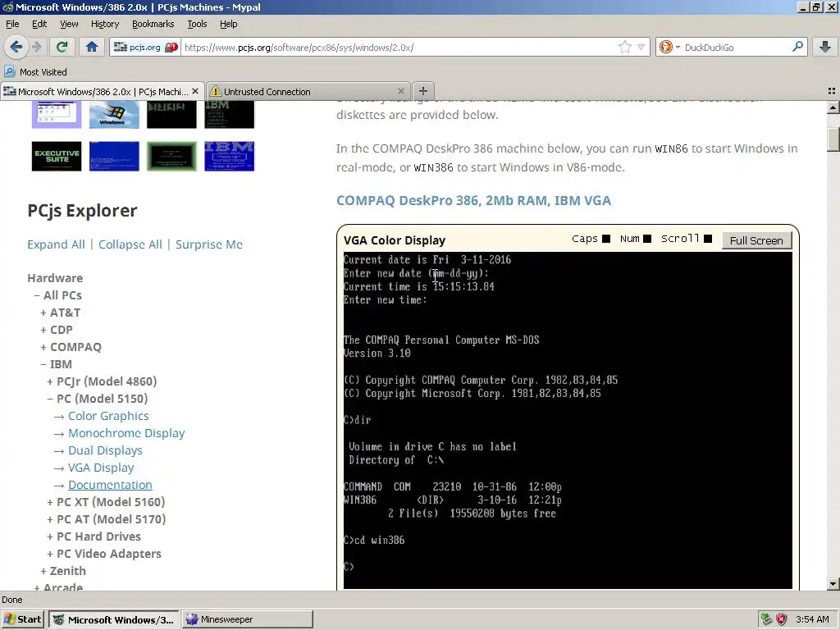The image size is (840, 630).
Task: Open the VGA Display link
Action: tap(101, 467)
